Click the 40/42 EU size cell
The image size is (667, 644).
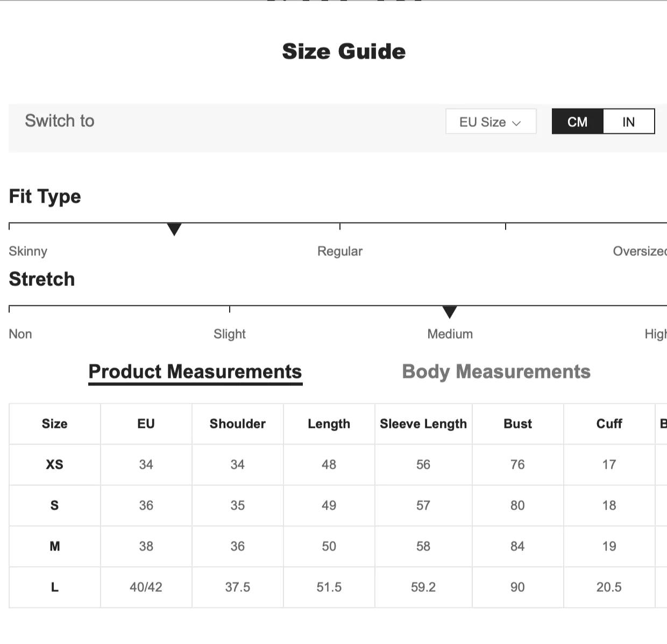tap(146, 587)
